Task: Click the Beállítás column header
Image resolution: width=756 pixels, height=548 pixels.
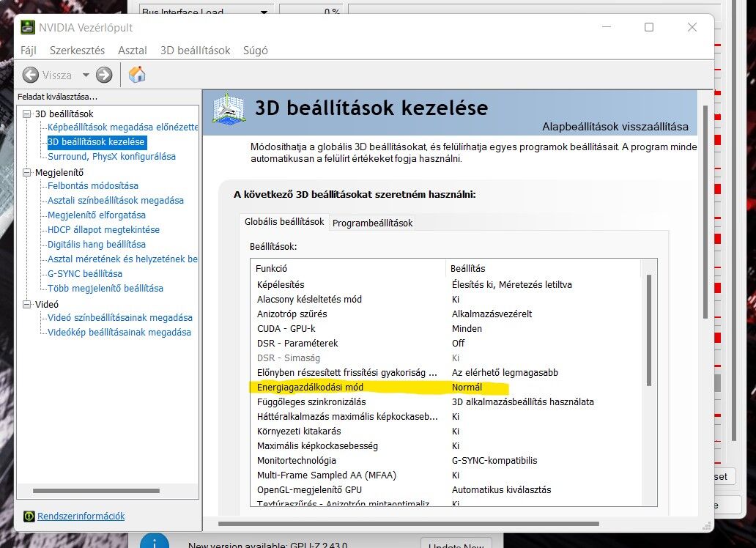Action: [543, 268]
